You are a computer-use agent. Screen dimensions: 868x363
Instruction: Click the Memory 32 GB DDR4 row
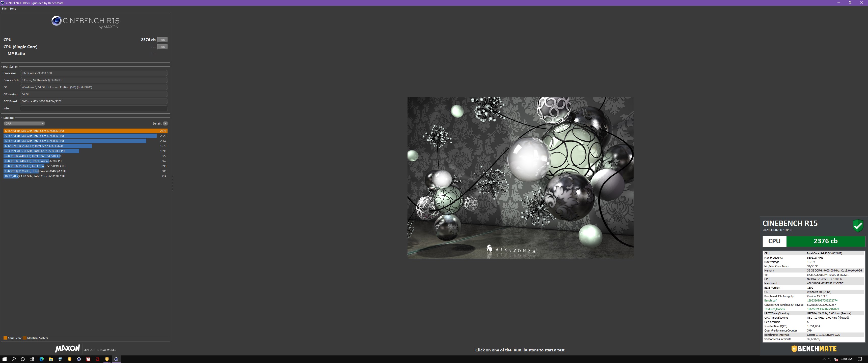tap(813, 271)
